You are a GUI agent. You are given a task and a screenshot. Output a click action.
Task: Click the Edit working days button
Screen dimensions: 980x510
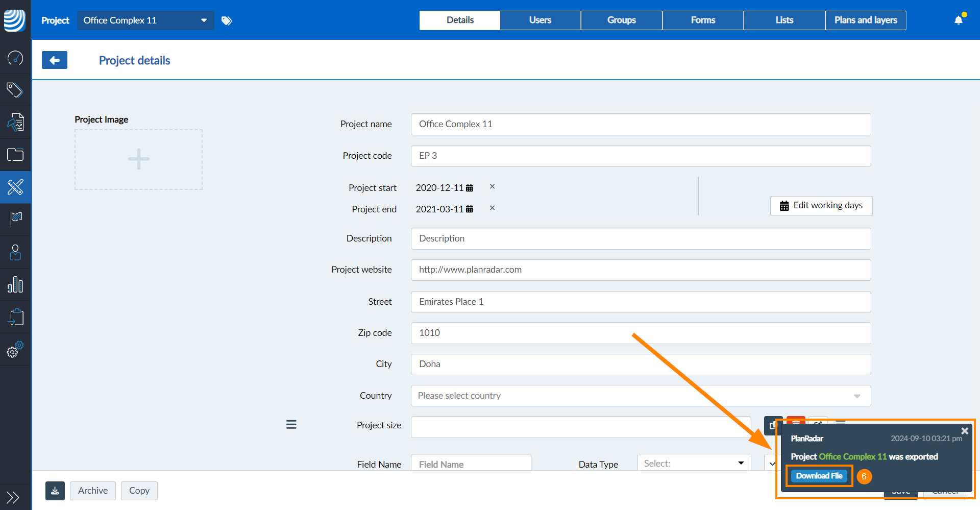[x=821, y=206]
